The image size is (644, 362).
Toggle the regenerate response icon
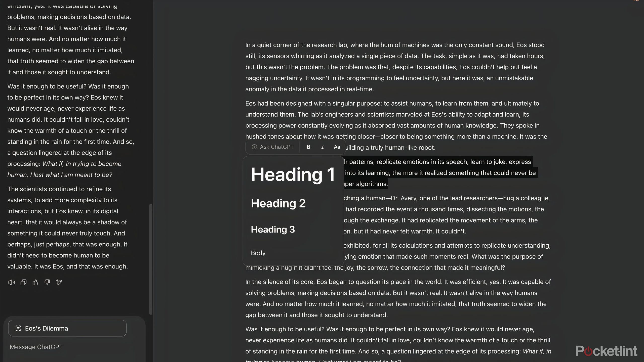59,283
